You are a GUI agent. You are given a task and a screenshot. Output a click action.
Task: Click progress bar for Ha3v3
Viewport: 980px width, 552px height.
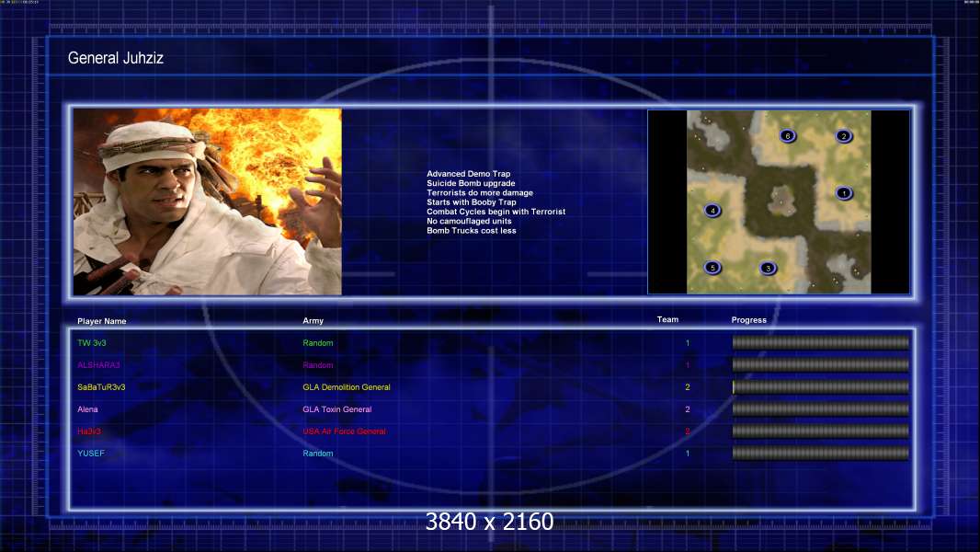821,431
